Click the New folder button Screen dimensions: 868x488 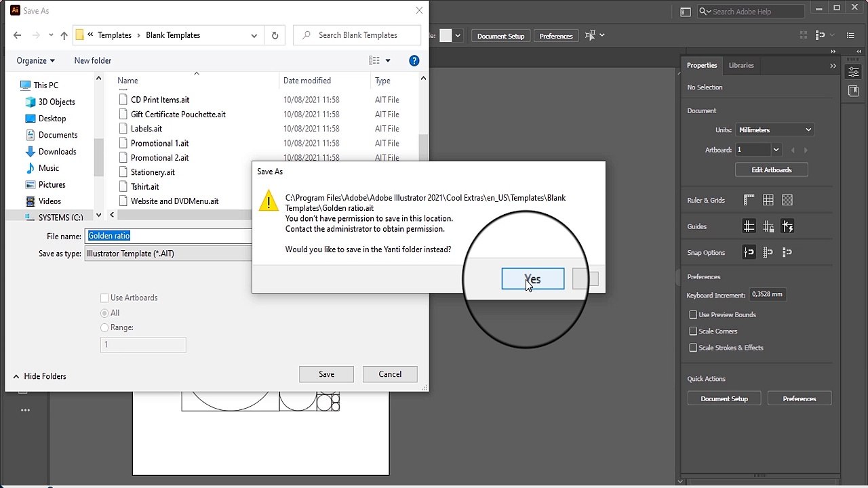pos(93,60)
